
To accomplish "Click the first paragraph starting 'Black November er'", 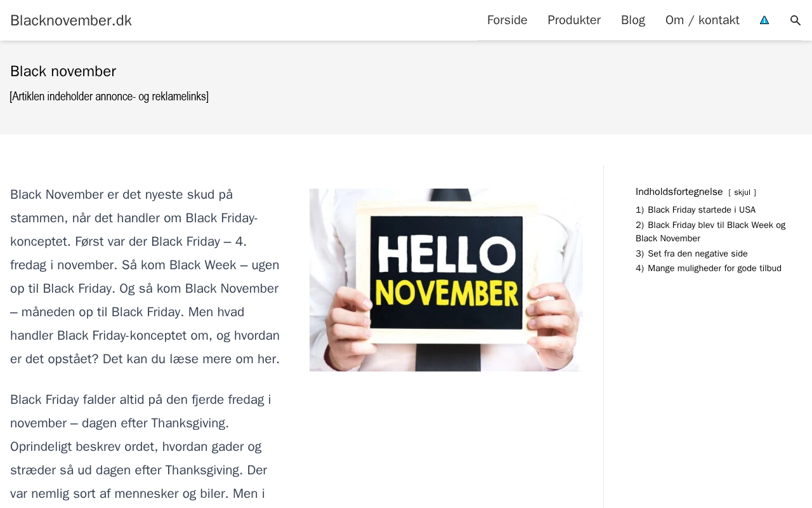I will click(x=145, y=276).
